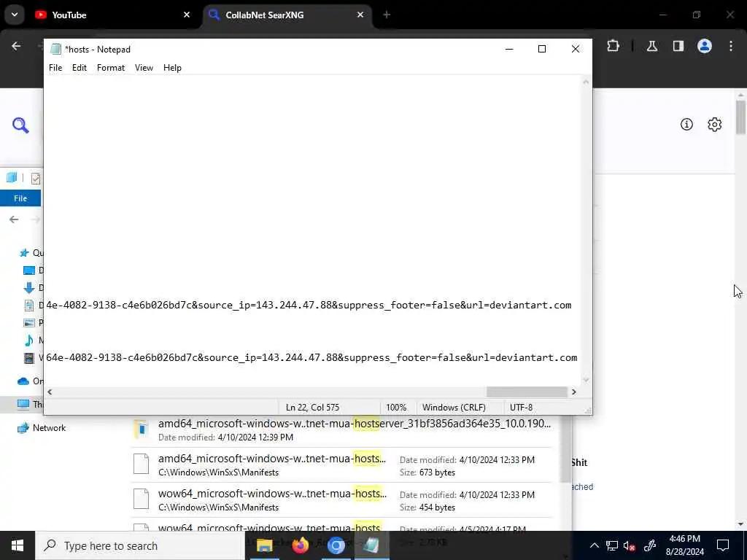
Task: Open browser profile avatar
Action: [x=705, y=46]
